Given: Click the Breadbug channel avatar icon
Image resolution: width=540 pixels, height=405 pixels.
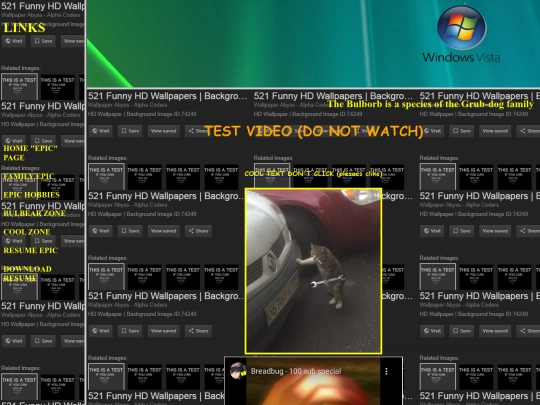Looking at the screenshot, I should [x=238, y=371].
